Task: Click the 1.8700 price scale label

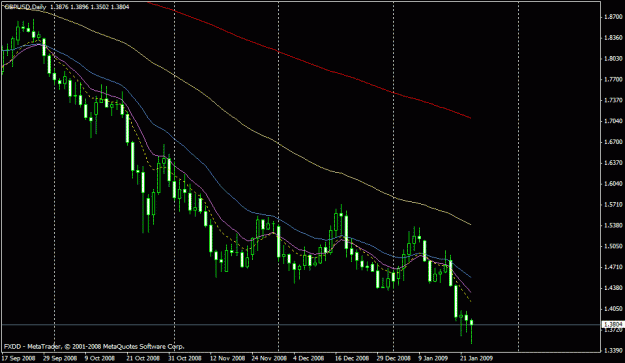Action: coord(613,17)
